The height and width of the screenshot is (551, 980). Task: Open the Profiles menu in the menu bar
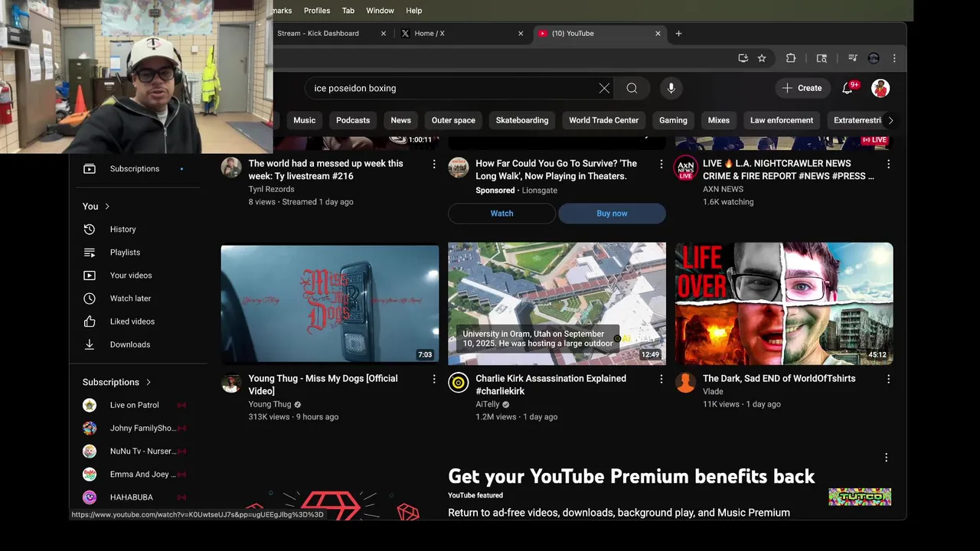pos(317,11)
